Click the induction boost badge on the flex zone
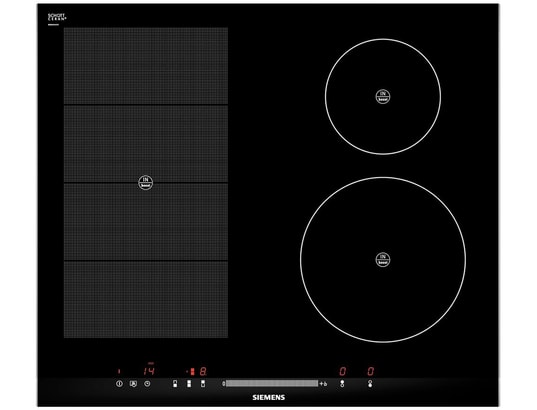 click(x=146, y=183)
